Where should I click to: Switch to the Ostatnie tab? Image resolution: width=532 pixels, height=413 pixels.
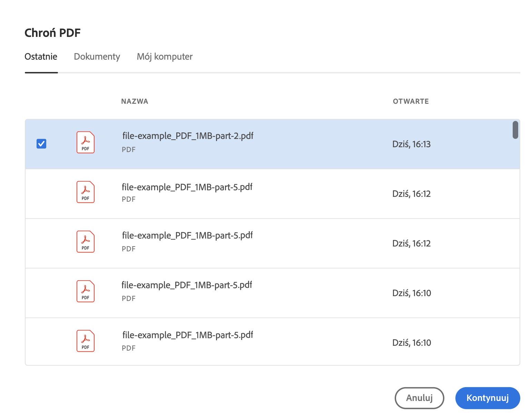coord(41,57)
